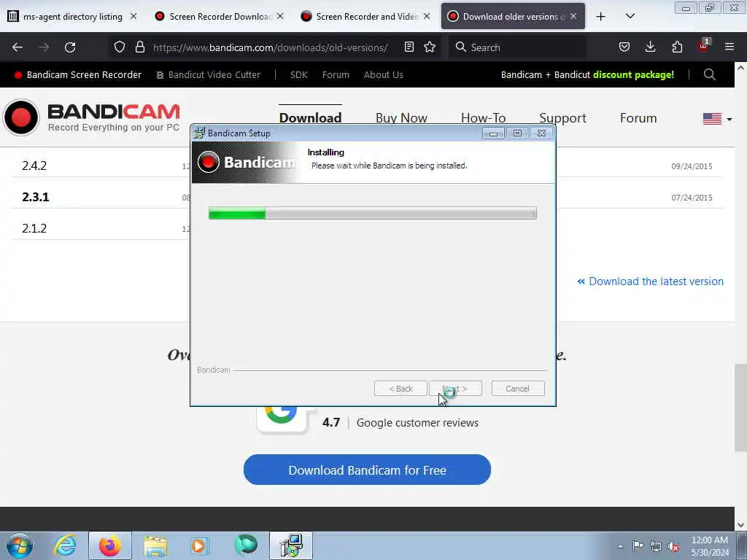The width and height of the screenshot is (747, 560).
Task: Click the site search magnifier icon
Action: point(709,75)
